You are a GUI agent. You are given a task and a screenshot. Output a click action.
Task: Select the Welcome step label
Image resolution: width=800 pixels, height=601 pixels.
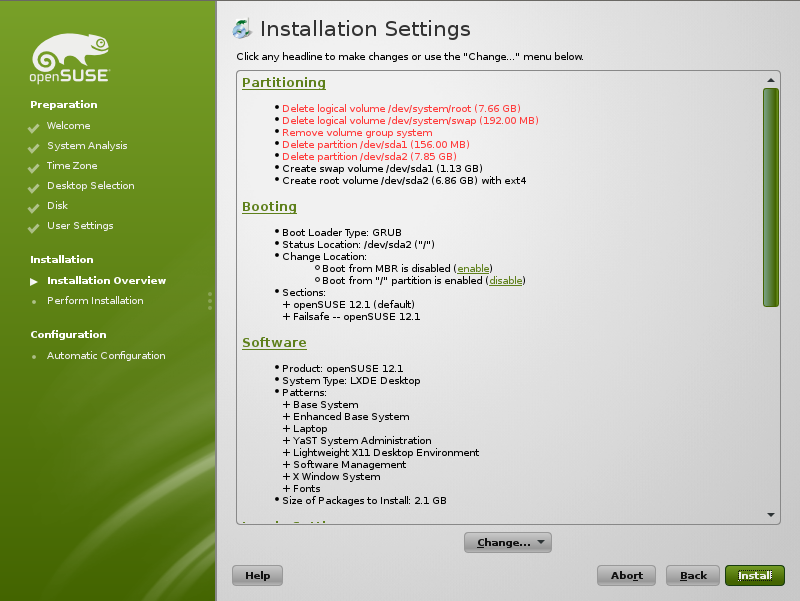68,126
